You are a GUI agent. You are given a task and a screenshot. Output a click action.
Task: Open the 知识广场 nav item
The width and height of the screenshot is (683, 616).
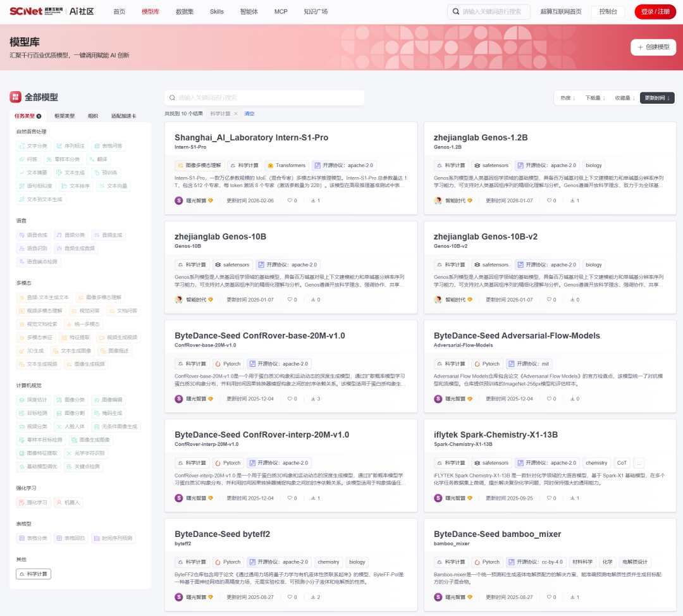coord(316,12)
